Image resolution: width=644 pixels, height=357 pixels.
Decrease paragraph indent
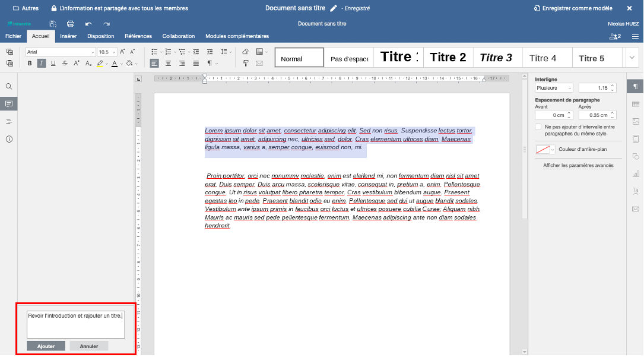196,52
